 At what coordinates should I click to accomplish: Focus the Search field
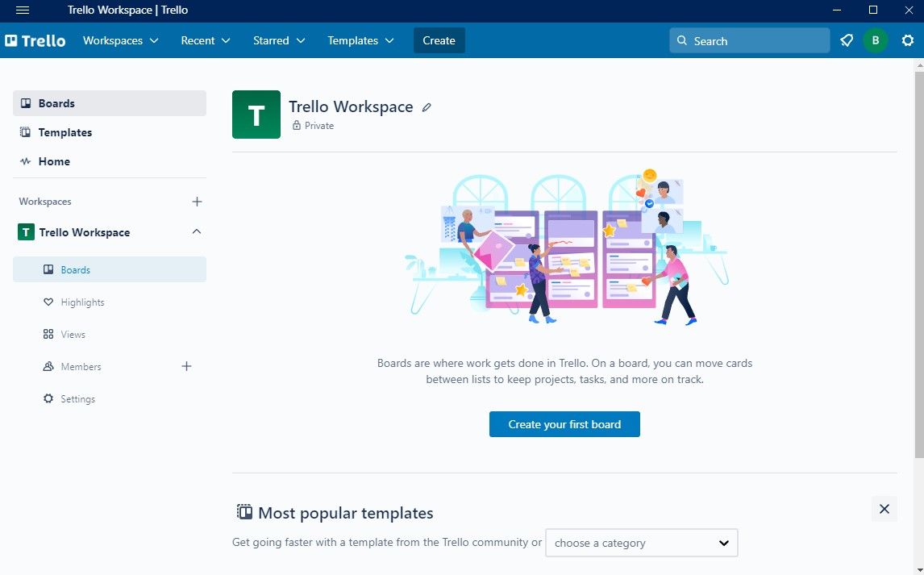[x=749, y=40]
